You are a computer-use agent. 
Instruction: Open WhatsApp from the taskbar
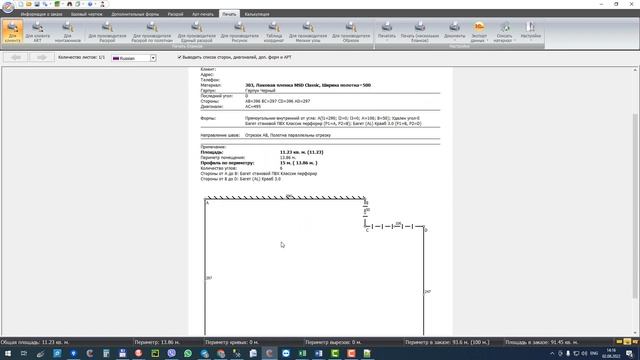tap(188, 353)
